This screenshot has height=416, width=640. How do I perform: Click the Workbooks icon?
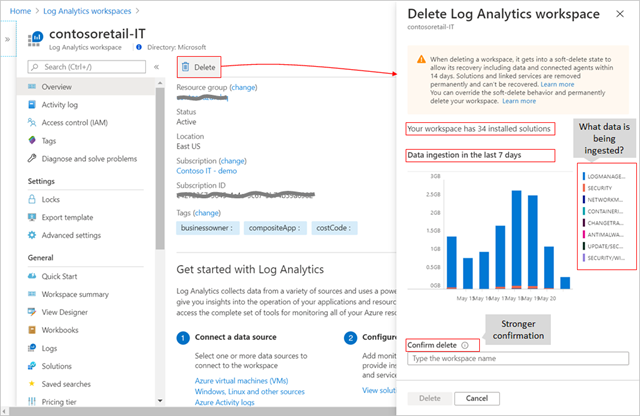(32, 330)
